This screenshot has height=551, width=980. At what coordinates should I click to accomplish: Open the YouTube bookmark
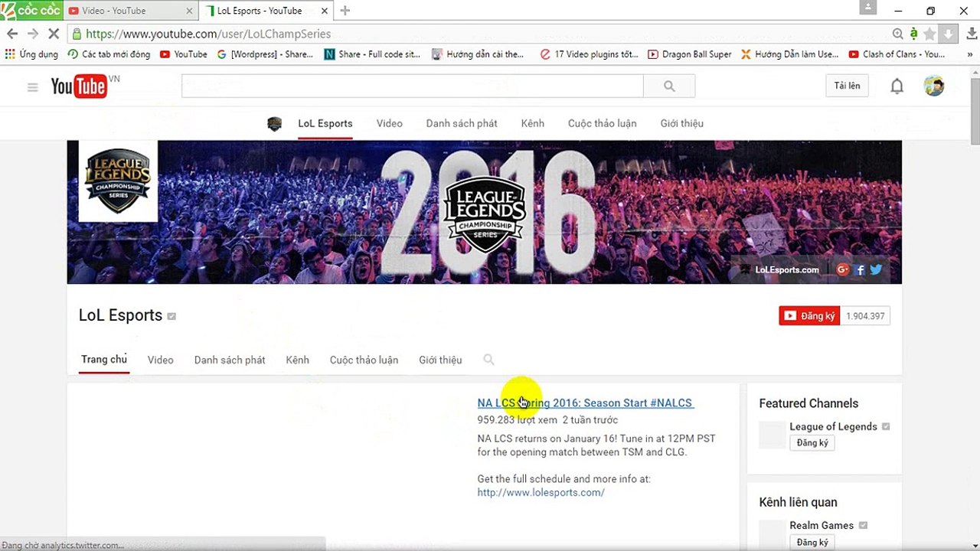coord(184,54)
